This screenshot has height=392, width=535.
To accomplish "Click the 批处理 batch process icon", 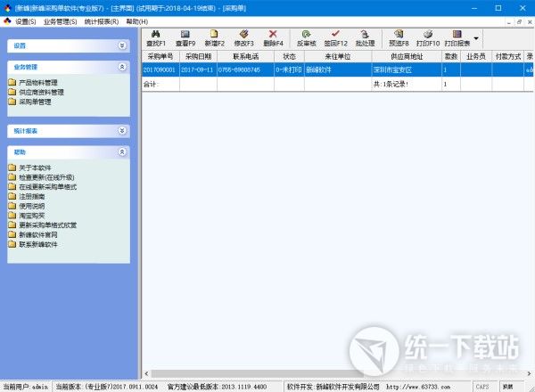I will (365, 34).
